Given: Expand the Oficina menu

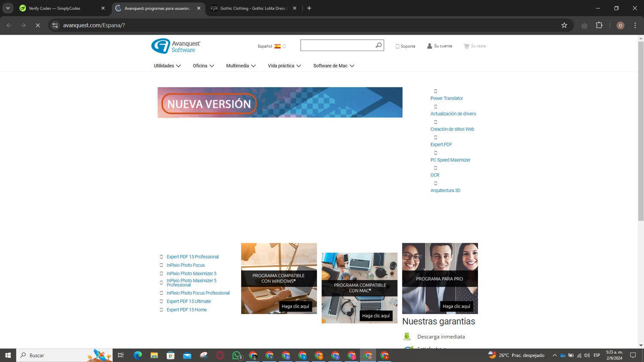Looking at the screenshot, I should coord(204,66).
